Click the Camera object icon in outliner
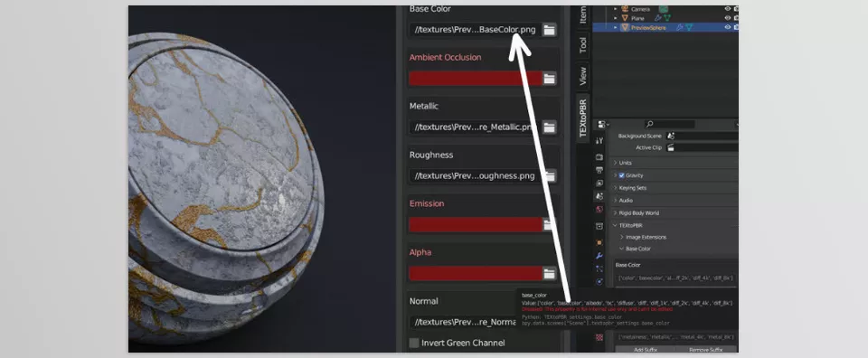The width and height of the screenshot is (868, 358). (625, 9)
